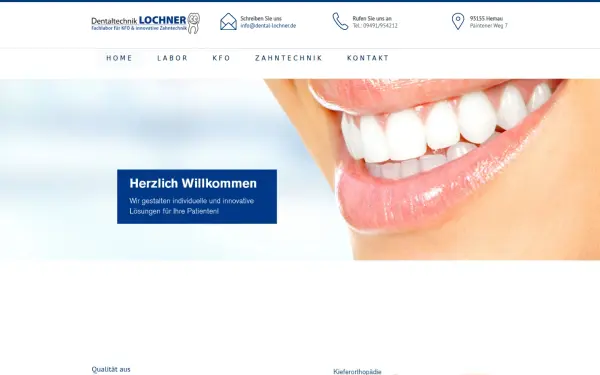Screen dimensions: 600x375
Task: Click the envelope email icon
Action: point(228,22)
